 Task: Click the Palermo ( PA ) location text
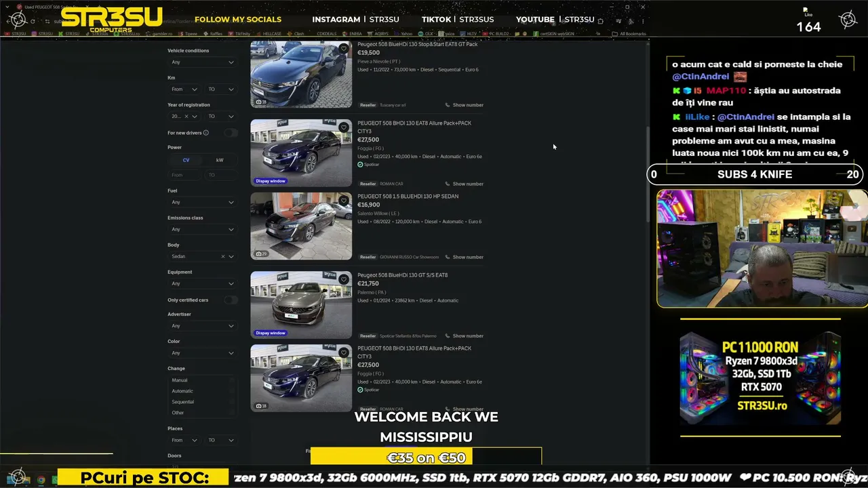click(372, 292)
